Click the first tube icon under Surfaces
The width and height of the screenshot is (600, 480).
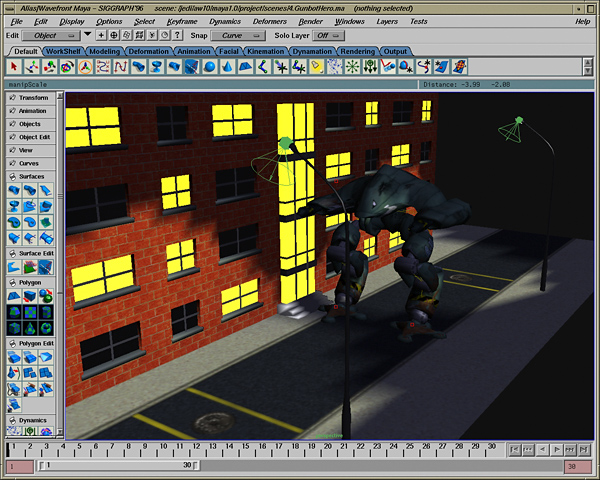(x=14, y=190)
